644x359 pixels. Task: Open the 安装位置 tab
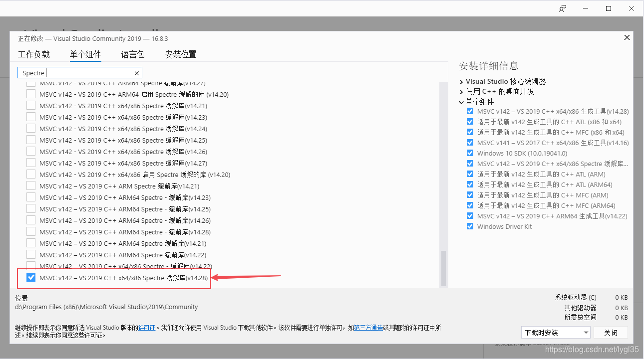(x=181, y=55)
